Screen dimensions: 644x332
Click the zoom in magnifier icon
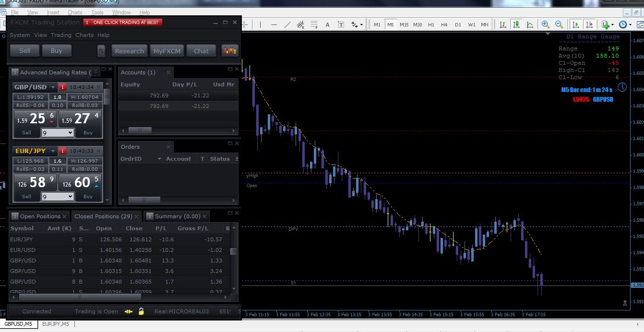click(x=546, y=24)
